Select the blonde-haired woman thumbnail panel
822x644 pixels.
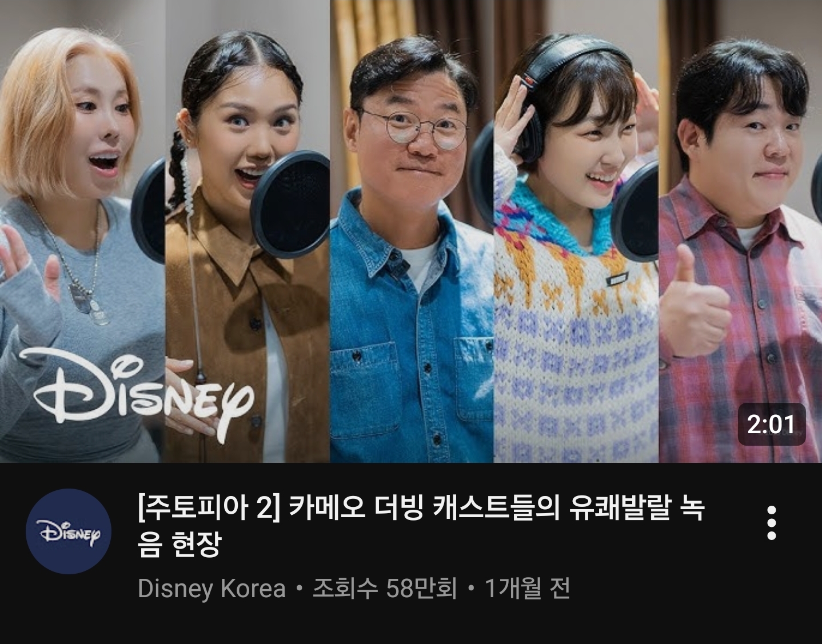[82, 231]
